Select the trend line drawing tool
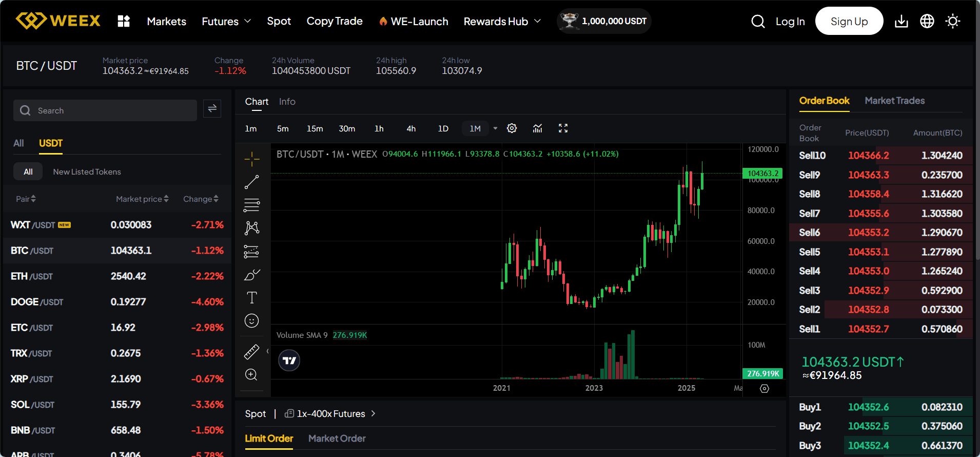This screenshot has height=457, width=980. point(251,182)
